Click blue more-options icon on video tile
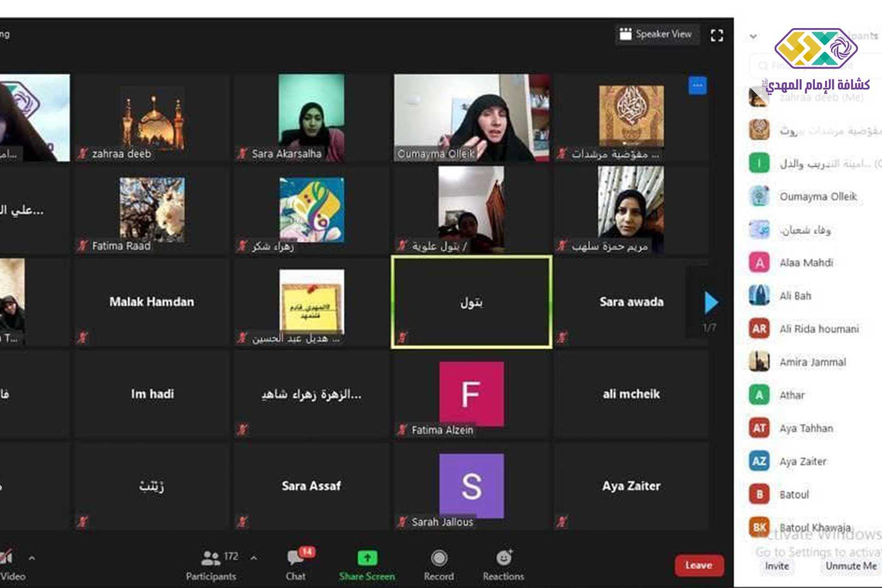882x588 pixels. [x=697, y=85]
